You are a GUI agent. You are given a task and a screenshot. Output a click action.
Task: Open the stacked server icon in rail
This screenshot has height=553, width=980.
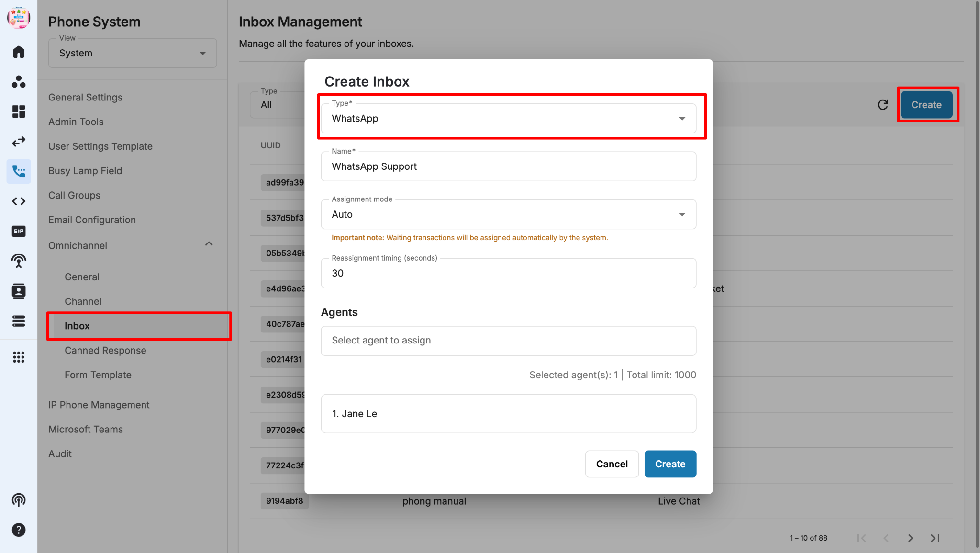point(19,321)
